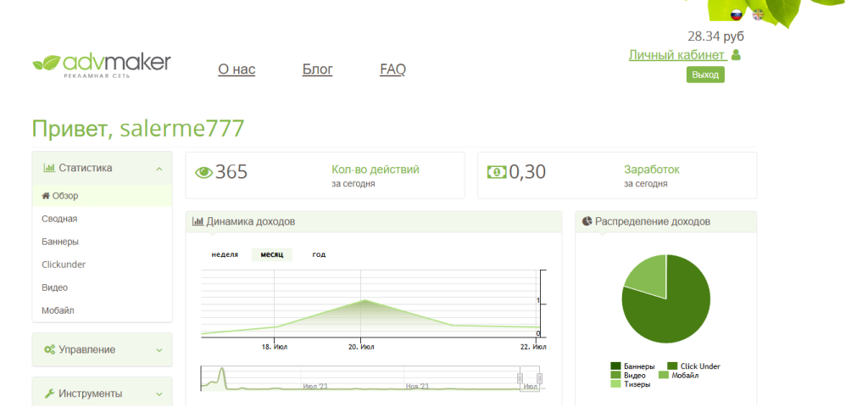
Task: Click the Выход button
Action: coord(705,75)
